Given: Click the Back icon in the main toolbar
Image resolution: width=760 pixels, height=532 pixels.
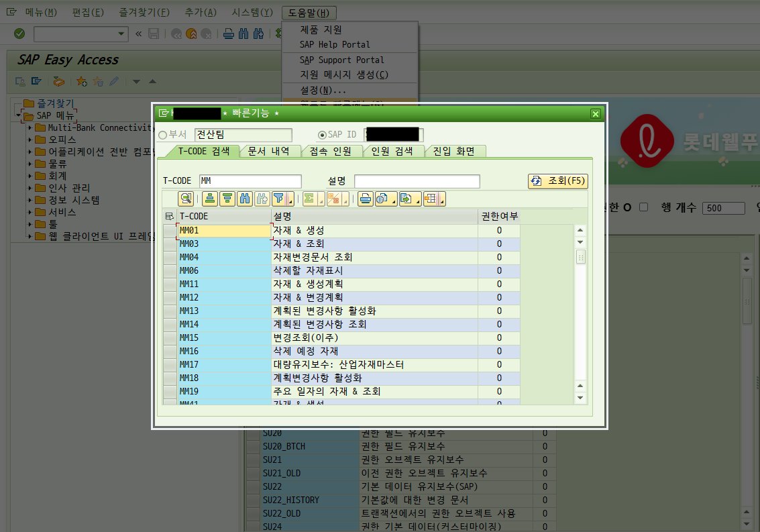Looking at the screenshot, I should coord(176,34).
